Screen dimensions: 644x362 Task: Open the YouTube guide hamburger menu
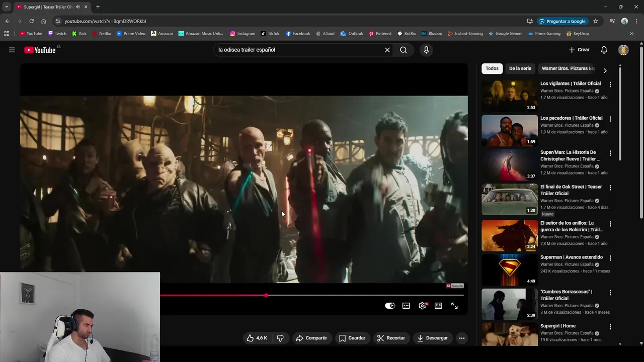click(x=12, y=50)
